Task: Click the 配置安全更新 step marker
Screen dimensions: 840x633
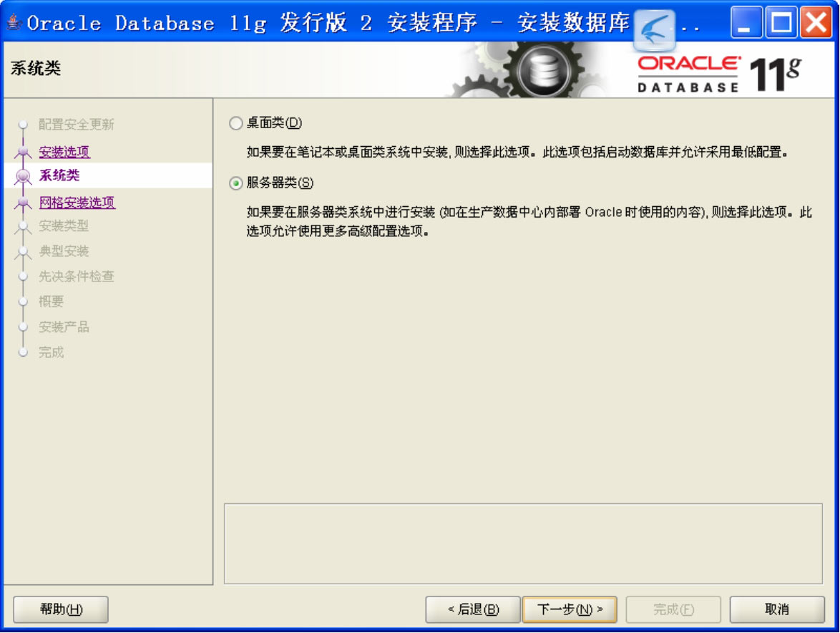Action: pyautogui.click(x=22, y=125)
